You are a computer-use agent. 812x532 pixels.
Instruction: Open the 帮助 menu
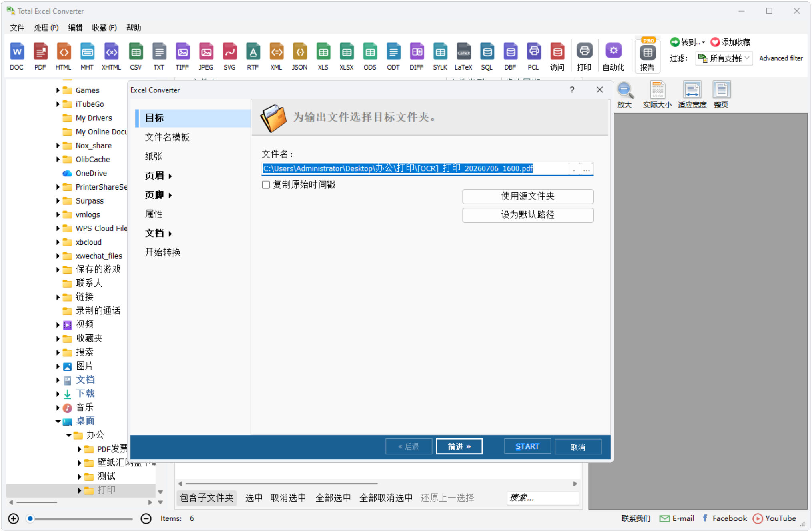click(134, 28)
